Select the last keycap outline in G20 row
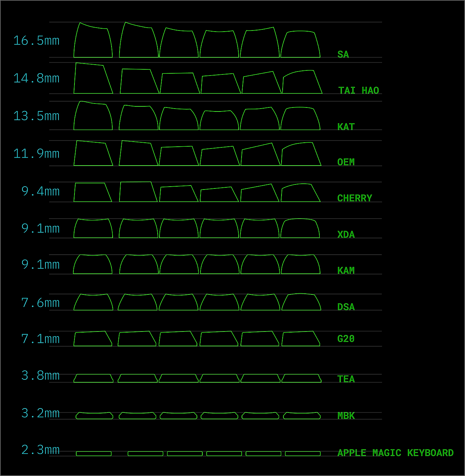This screenshot has height=476, width=465. coord(301,339)
